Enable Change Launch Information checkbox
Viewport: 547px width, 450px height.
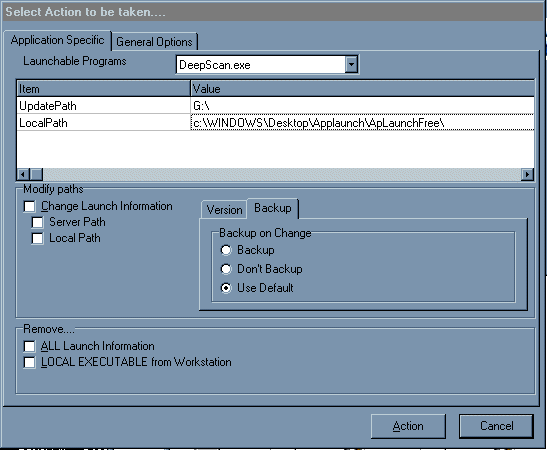[30, 206]
